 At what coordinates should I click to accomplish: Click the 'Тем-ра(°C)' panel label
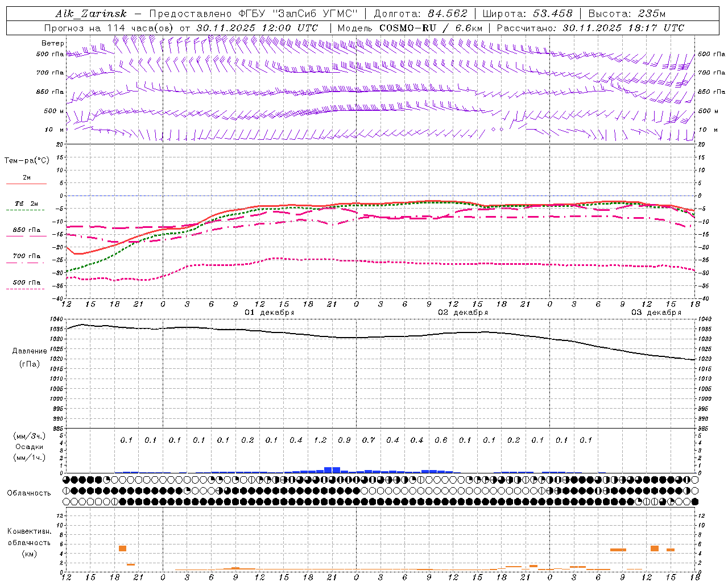pos(27,161)
